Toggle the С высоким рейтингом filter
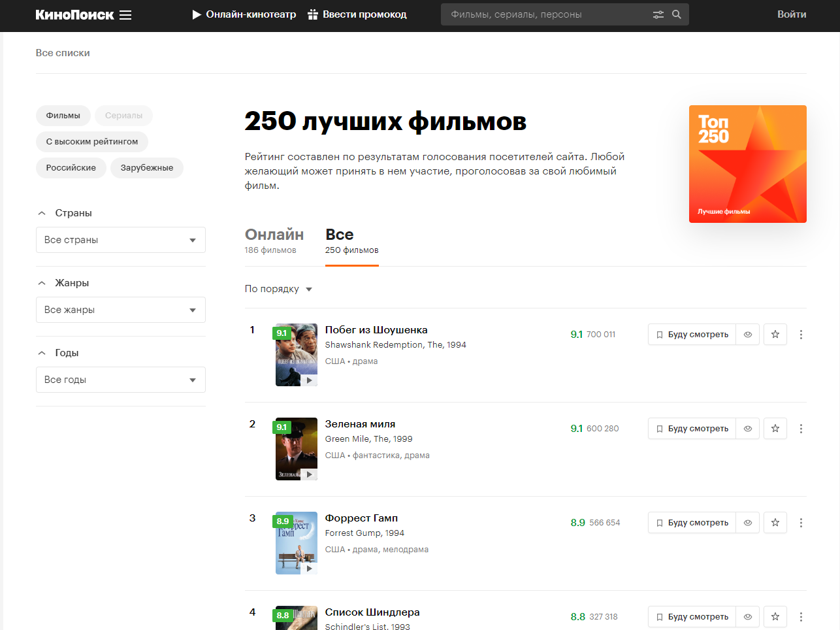This screenshot has width=840, height=630. click(92, 142)
